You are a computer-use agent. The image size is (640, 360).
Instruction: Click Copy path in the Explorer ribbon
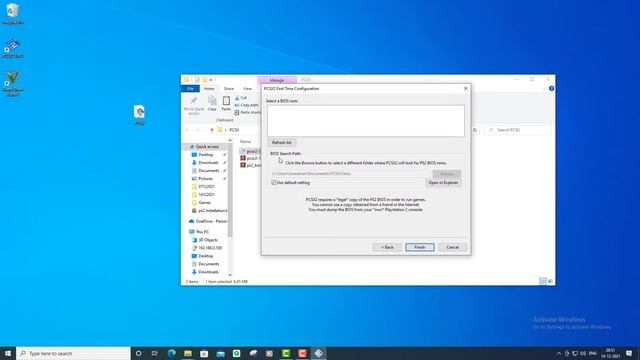[x=247, y=105]
